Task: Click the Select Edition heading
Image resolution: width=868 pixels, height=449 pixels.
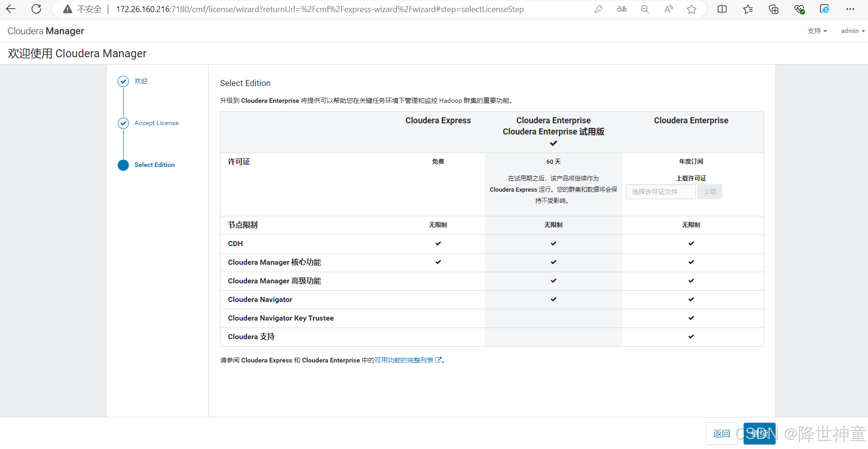Action: (x=245, y=83)
